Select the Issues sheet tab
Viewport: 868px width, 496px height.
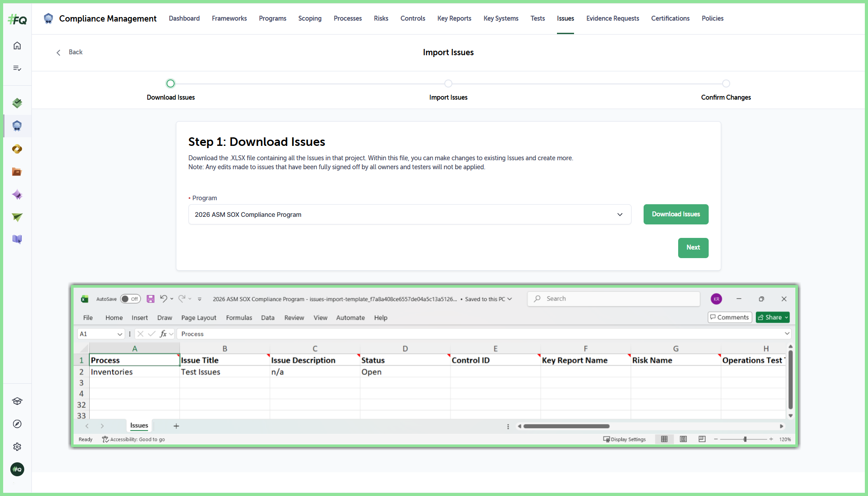click(139, 426)
